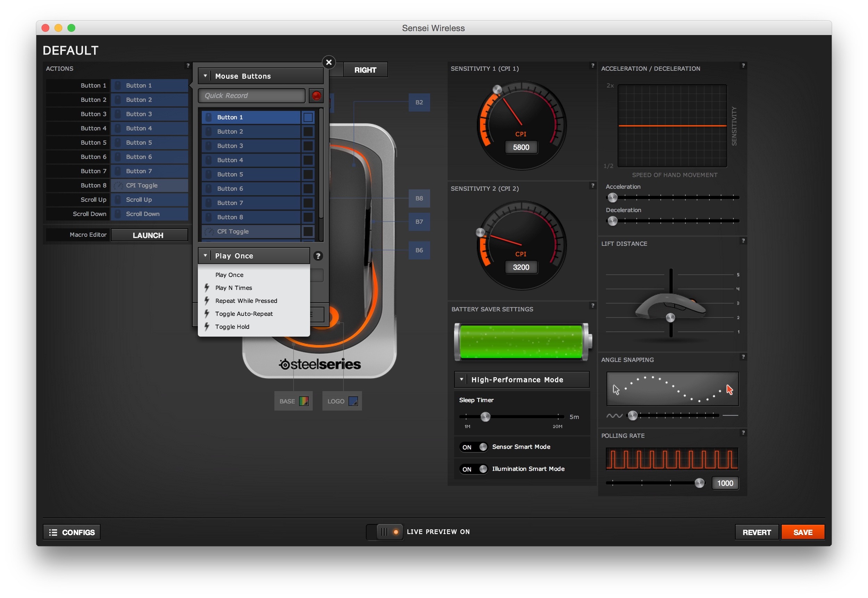The width and height of the screenshot is (868, 598).
Task: Click the red Quick Record button
Action: pos(316,95)
